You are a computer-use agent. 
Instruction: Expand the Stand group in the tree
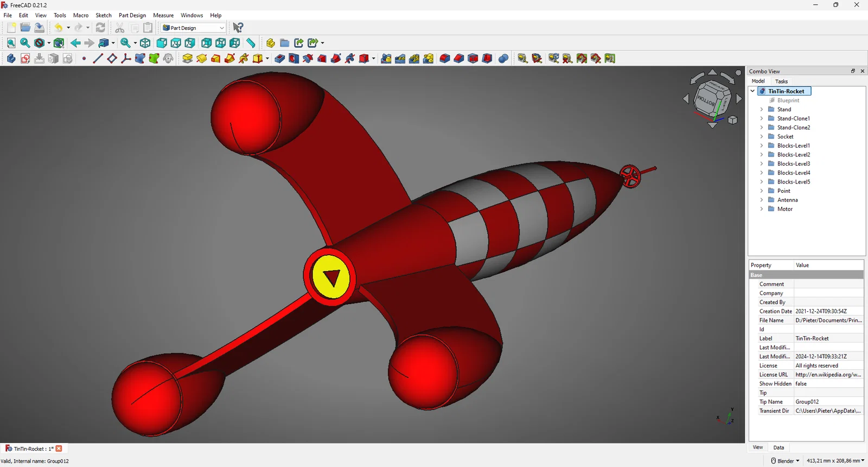coord(762,109)
